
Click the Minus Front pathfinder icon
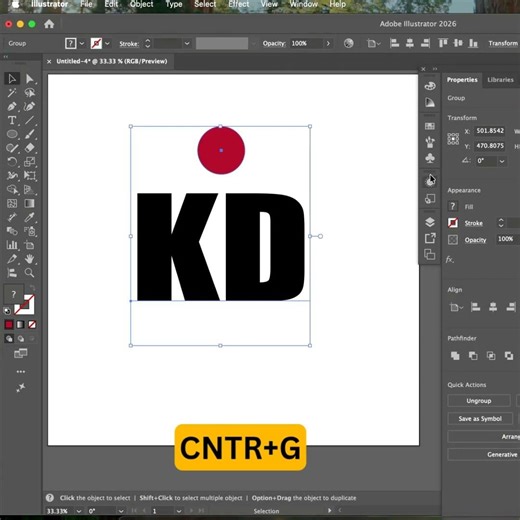(473, 356)
